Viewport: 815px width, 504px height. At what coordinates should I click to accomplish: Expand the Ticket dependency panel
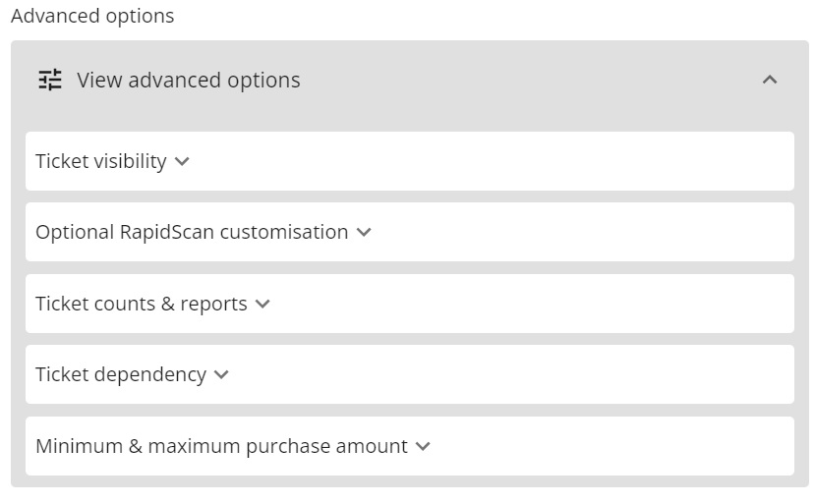121,374
